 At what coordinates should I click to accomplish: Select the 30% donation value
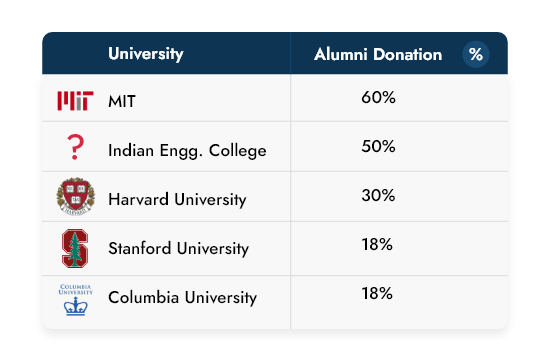(x=378, y=195)
